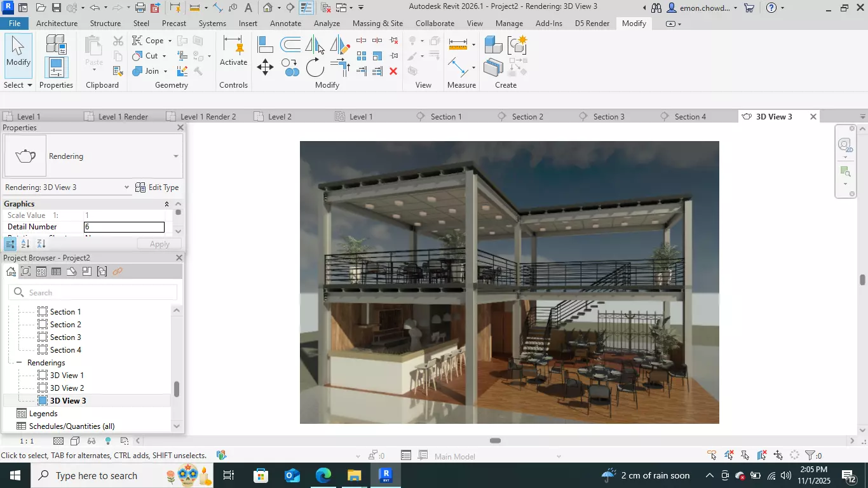The width and height of the screenshot is (868, 488).
Task: Collapse the Graphics section in Properties
Action: pyautogui.click(x=166, y=204)
